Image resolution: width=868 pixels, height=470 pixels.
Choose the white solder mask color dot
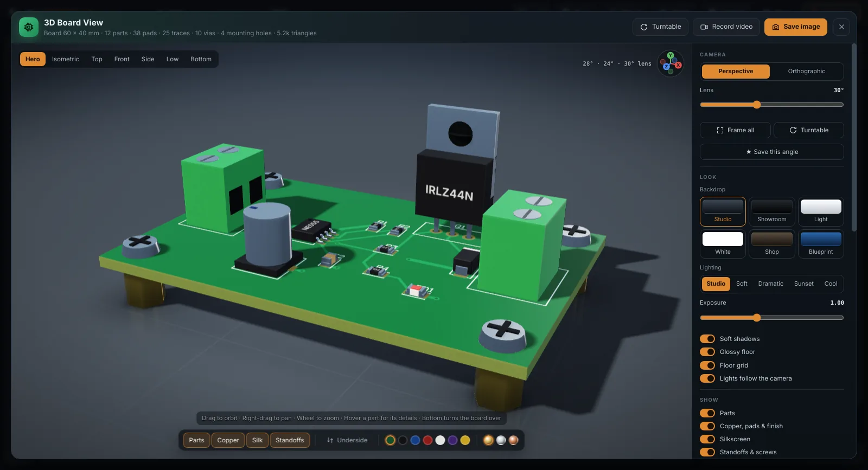[440, 440]
